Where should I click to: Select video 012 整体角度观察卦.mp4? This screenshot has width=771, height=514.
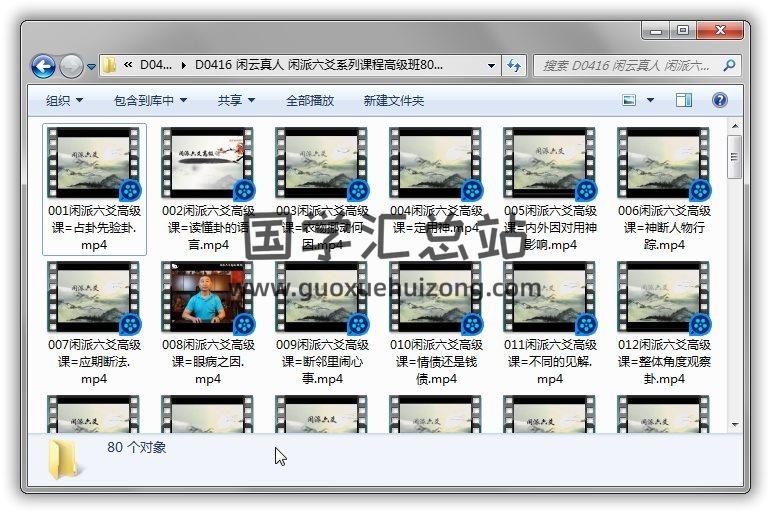664,299
